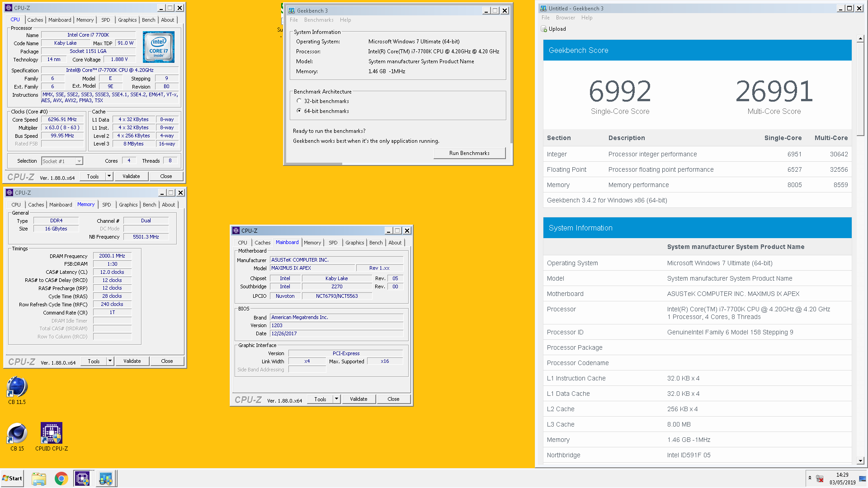Viewport: 868px width, 488px height.
Task: Click the DRAM Frequency value 2000.1 MHz
Action: tap(112, 256)
